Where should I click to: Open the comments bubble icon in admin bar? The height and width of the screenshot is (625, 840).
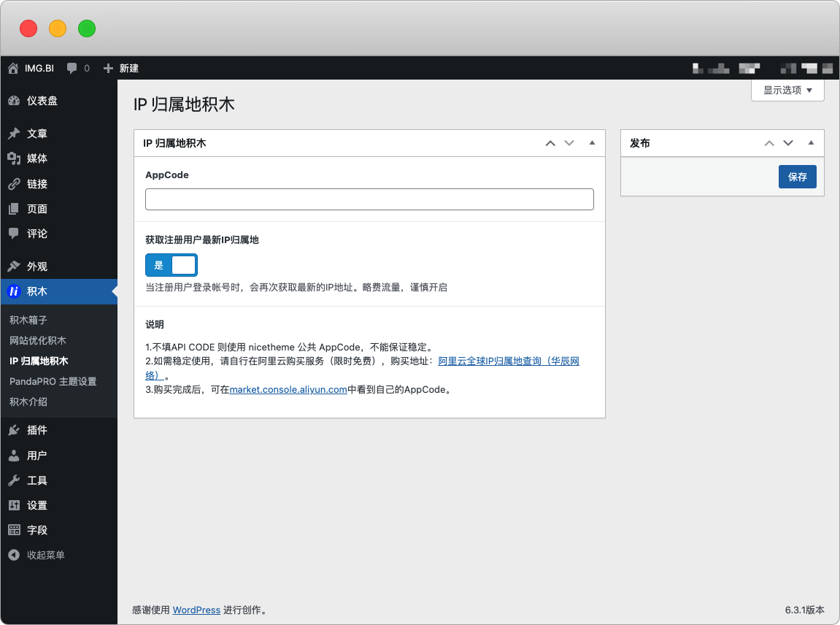[x=72, y=68]
